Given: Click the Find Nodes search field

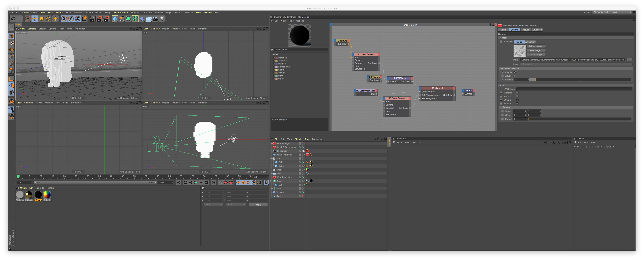Looking at the screenshot, I should click(x=301, y=50).
